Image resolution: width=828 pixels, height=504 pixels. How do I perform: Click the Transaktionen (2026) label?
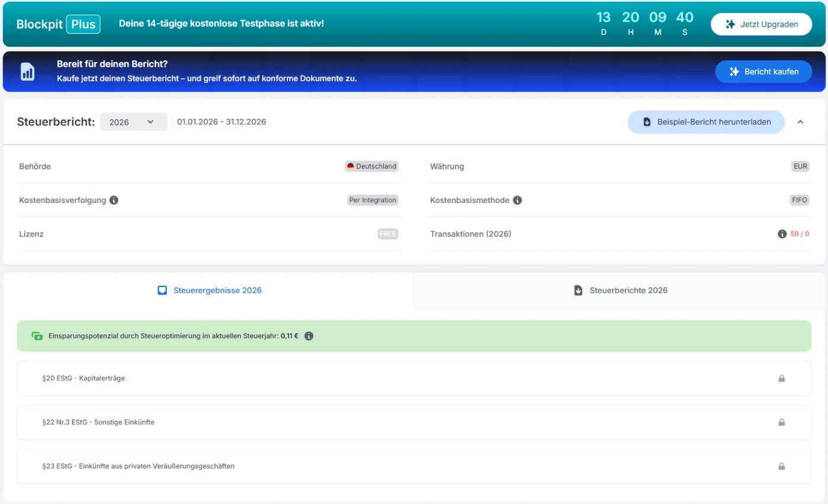point(471,234)
